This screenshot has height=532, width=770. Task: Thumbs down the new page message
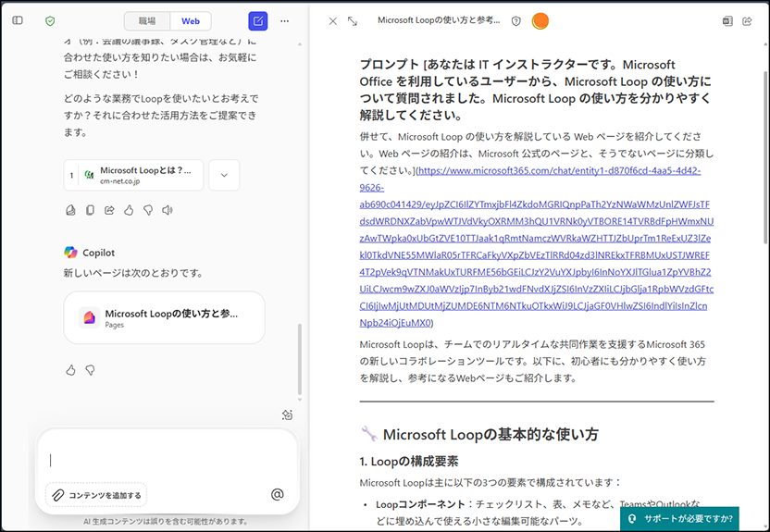90,370
